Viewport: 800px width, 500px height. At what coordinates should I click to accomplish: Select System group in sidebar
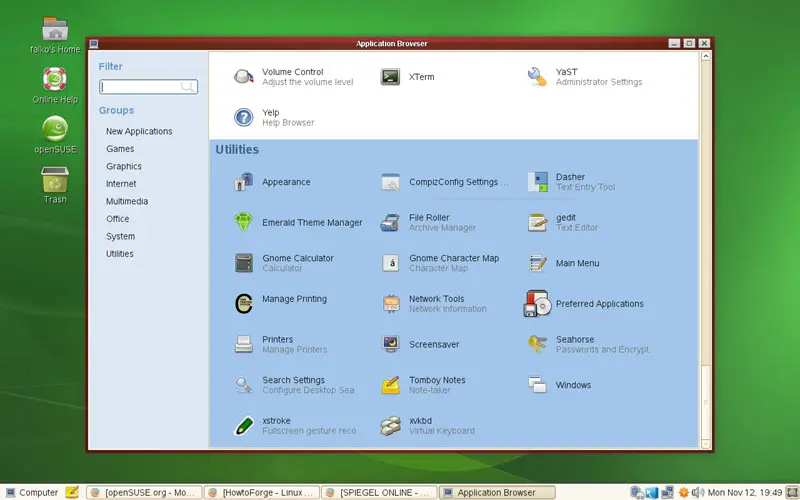(x=120, y=236)
